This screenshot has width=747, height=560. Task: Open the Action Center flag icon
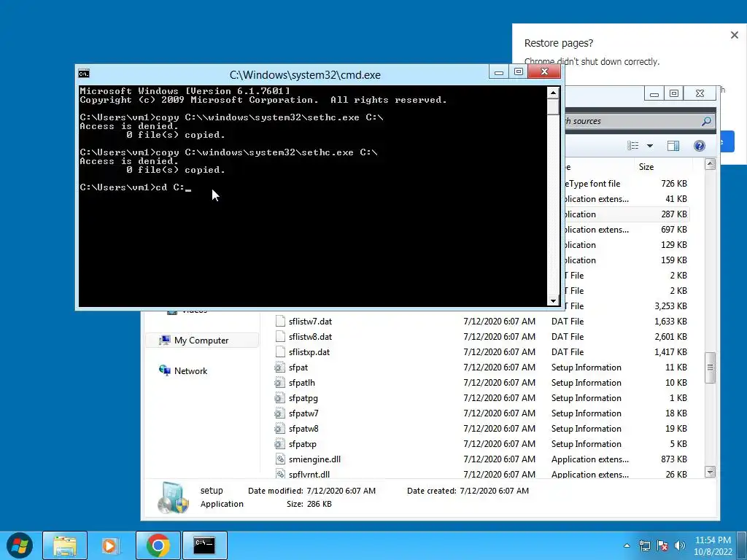[x=662, y=545]
